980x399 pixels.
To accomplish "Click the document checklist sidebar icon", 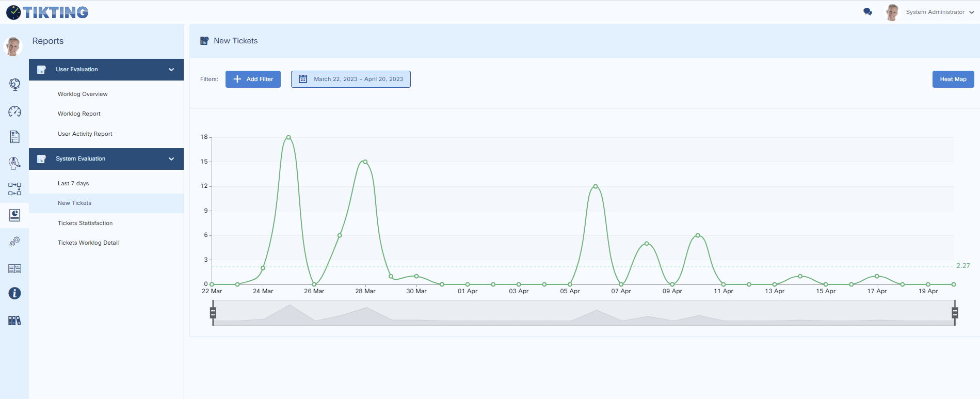I will [14, 137].
